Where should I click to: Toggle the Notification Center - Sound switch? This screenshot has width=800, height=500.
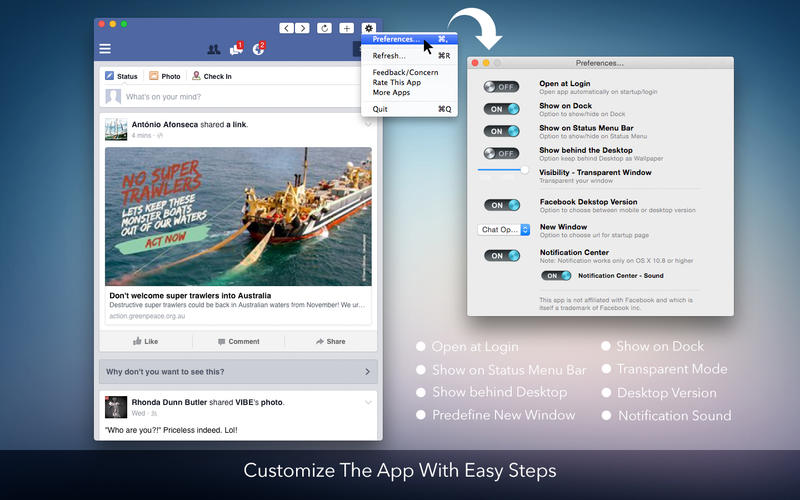[556, 276]
